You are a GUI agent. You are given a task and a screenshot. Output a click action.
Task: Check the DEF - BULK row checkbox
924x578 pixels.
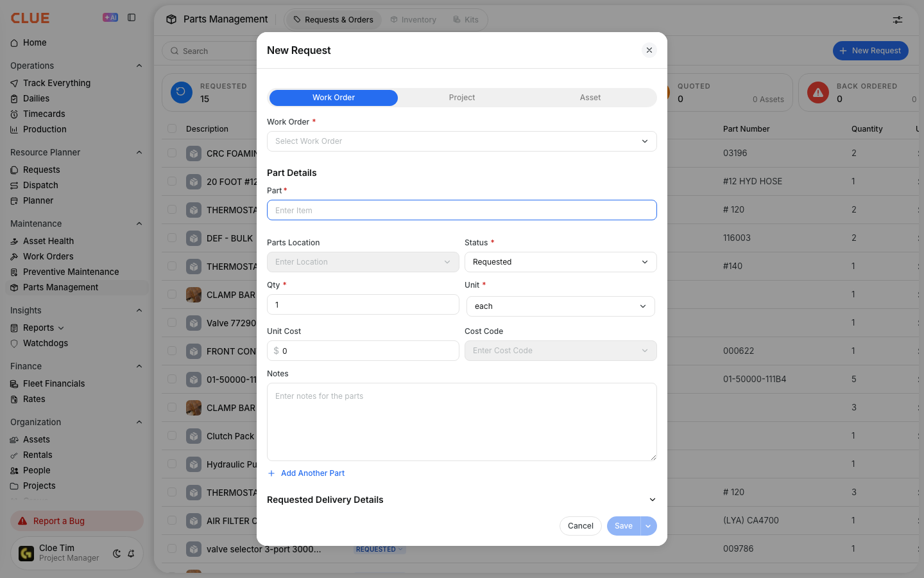click(x=172, y=238)
